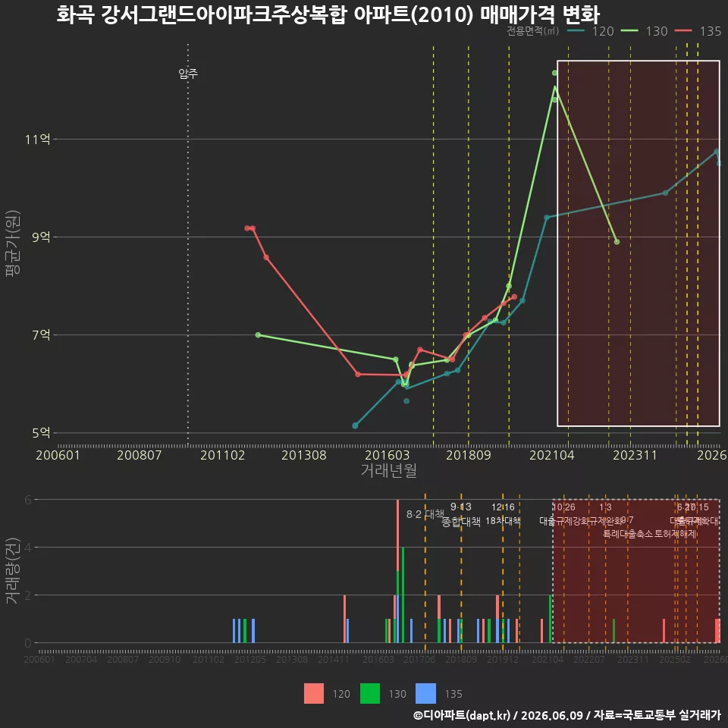The width and height of the screenshot is (728, 728).
Task: Click the highest point on the 130 line
Action: [x=554, y=73]
